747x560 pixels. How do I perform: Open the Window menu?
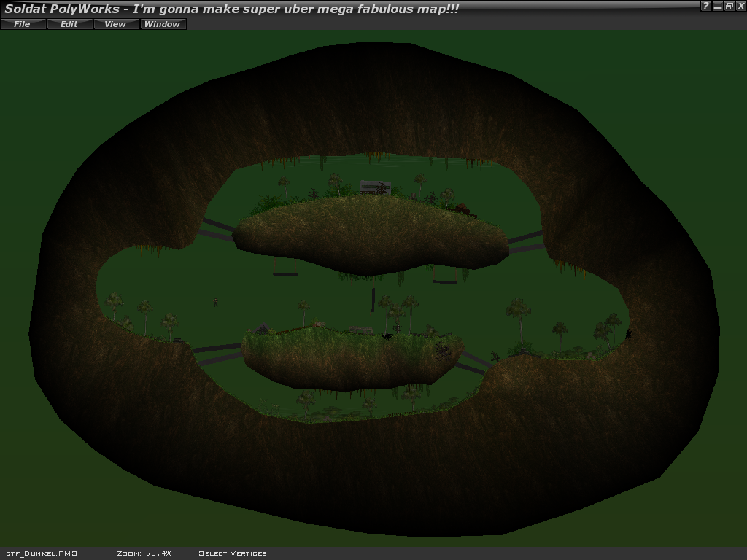[162, 24]
